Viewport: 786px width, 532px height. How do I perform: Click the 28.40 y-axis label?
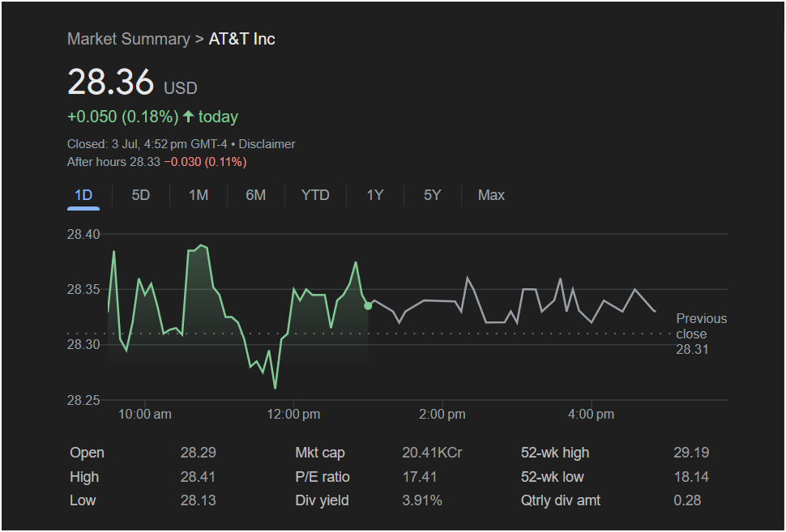tap(83, 234)
